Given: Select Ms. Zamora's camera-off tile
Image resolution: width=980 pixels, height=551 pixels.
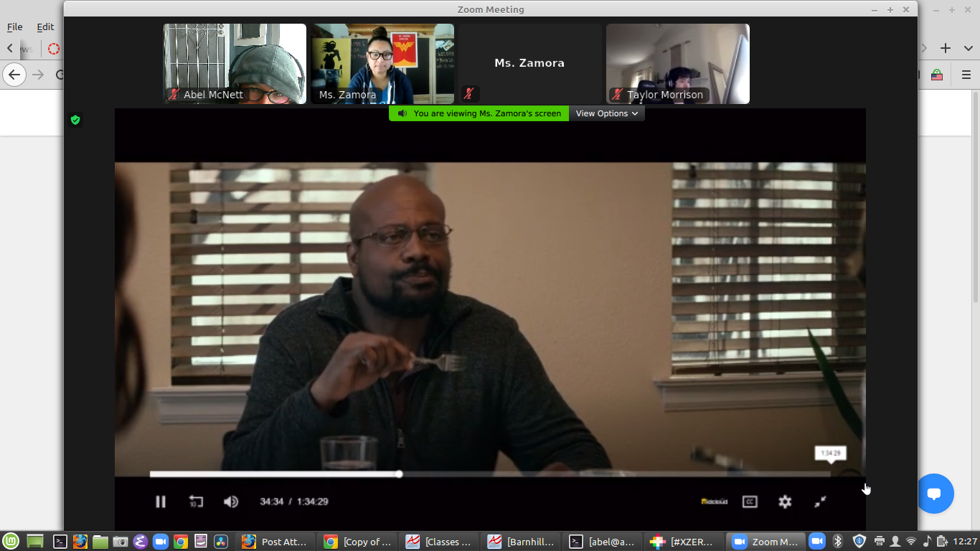Looking at the screenshot, I should pos(530,64).
